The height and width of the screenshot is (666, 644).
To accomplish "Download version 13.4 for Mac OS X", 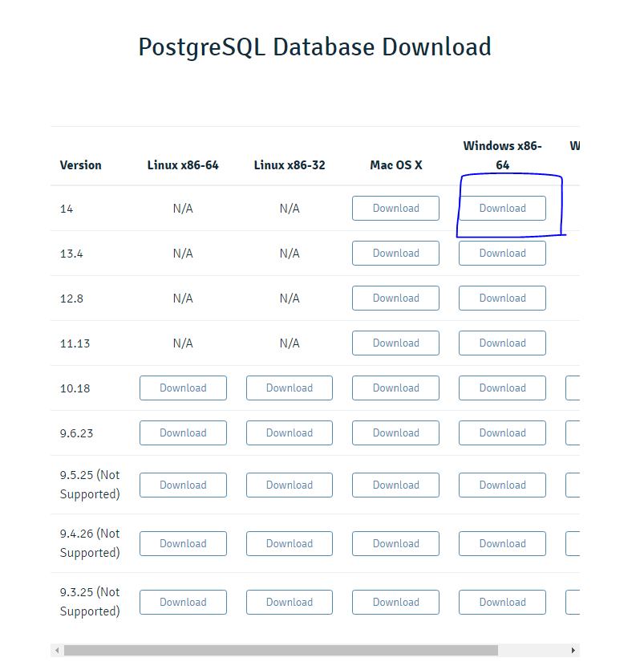I will 395,253.
